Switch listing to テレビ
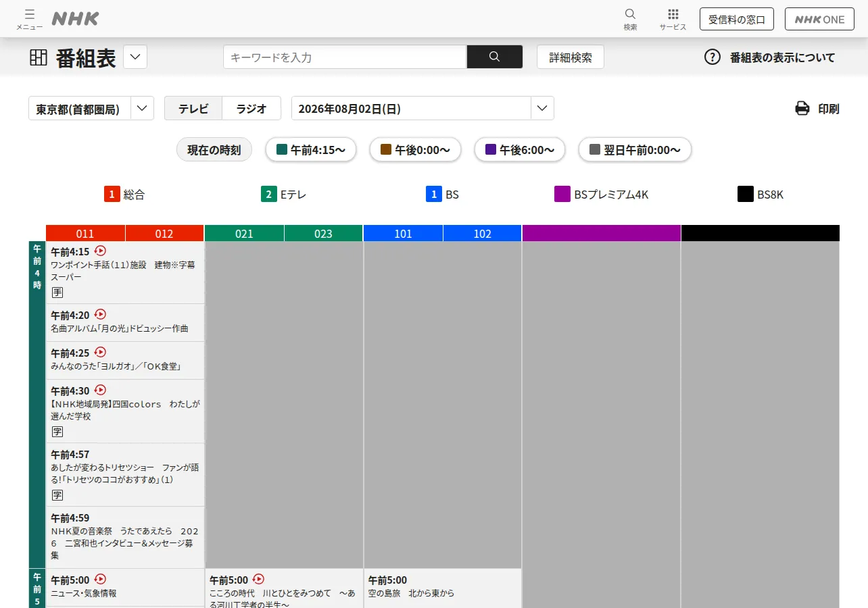 coord(193,108)
